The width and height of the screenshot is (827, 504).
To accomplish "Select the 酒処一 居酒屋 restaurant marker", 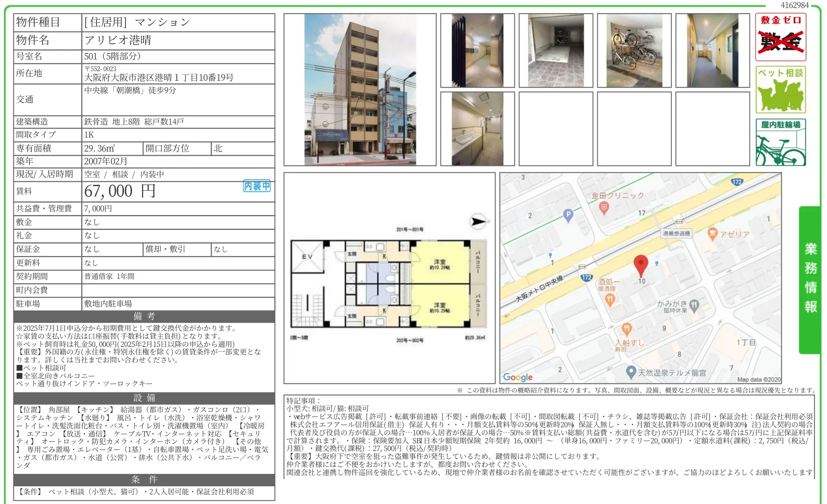I will [610, 299].
